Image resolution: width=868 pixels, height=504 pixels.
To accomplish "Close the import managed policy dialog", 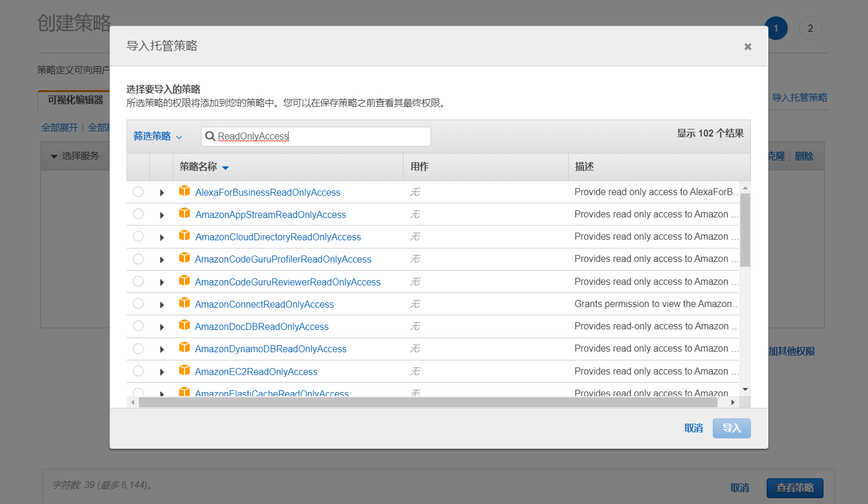I will tap(747, 47).
